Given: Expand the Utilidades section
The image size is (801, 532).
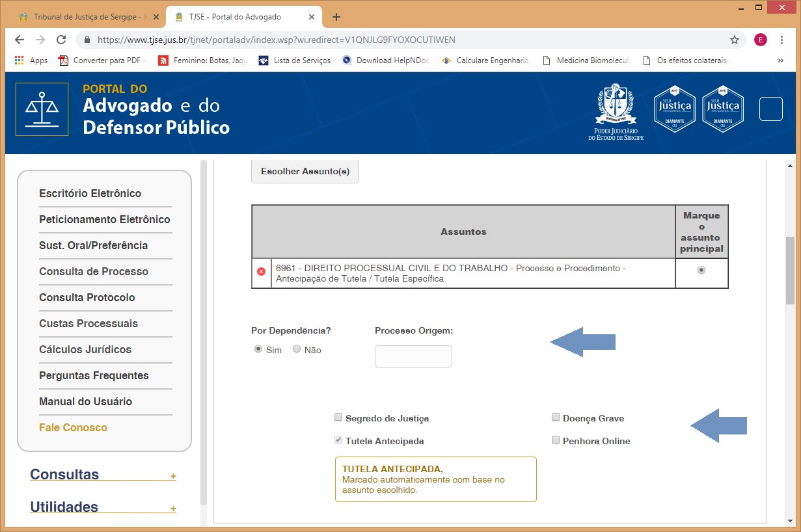Looking at the screenshot, I should click(x=173, y=509).
